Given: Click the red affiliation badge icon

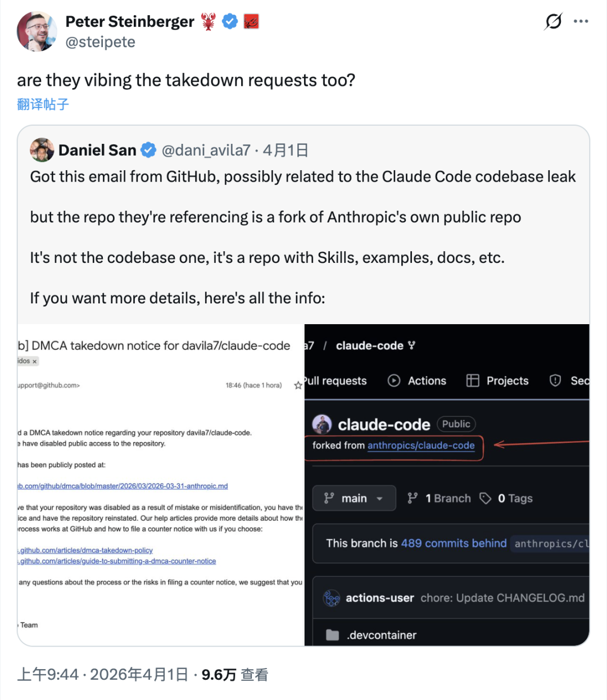Looking at the screenshot, I should click(x=251, y=22).
